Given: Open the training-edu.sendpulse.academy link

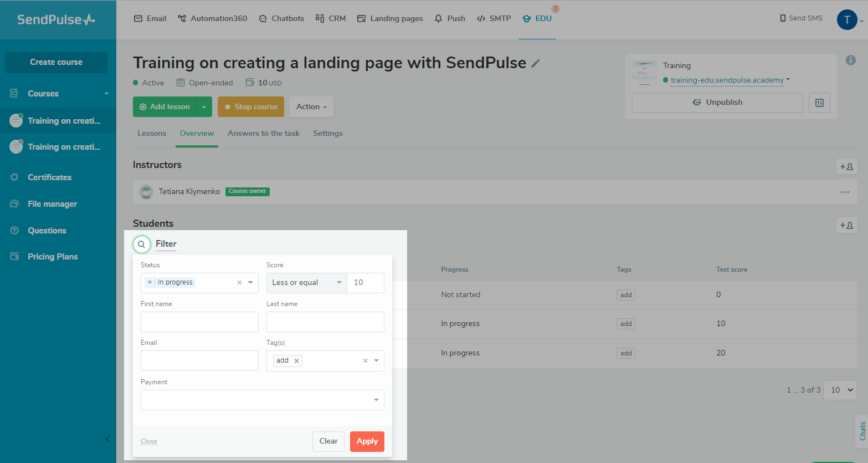Looking at the screenshot, I should coord(727,80).
